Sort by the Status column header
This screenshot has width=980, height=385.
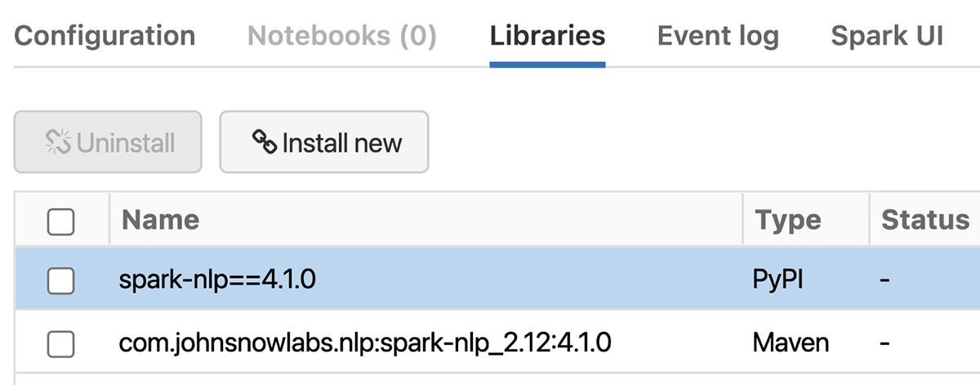(924, 219)
